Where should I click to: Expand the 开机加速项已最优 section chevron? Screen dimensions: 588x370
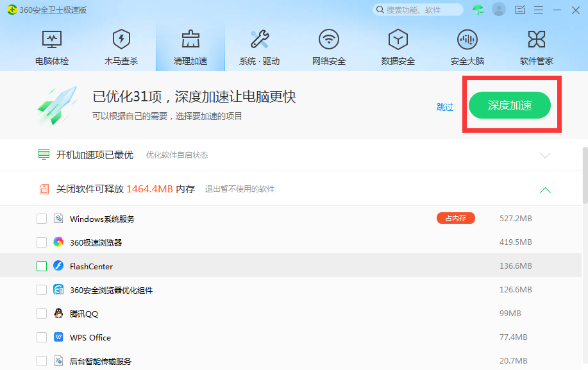pyautogui.click(x=545, y=155)
